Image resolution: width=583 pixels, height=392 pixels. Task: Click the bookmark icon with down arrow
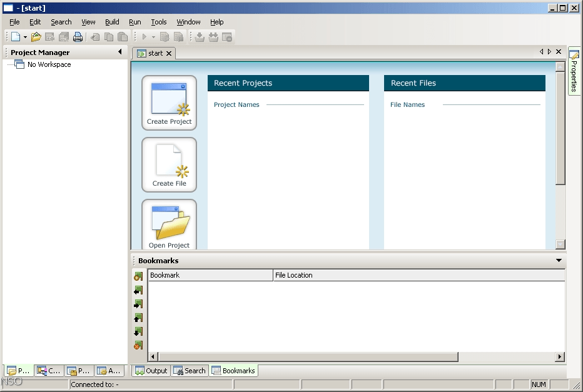[138, 331]
